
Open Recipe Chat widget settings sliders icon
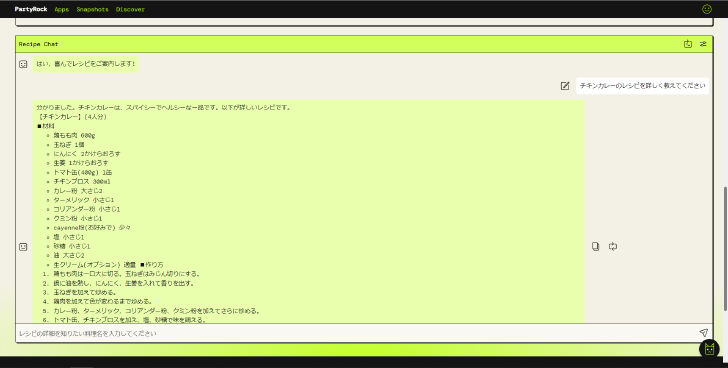tap(703, 44)
